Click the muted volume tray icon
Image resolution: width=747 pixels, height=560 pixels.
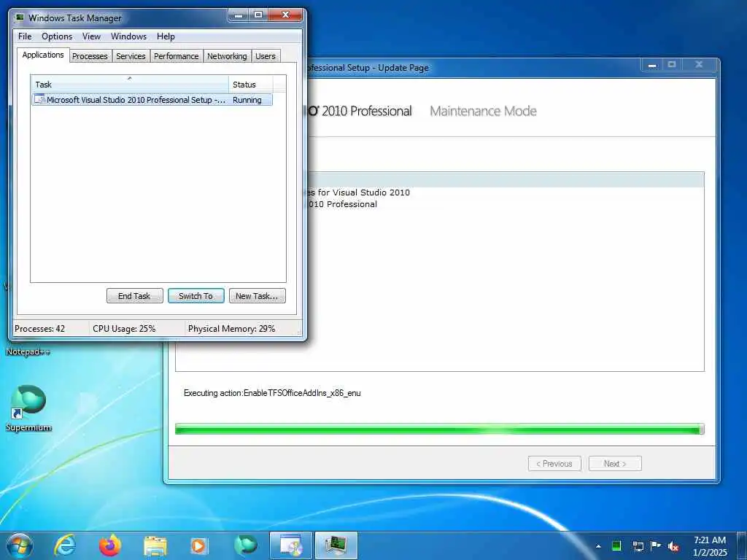click(673, 546)
